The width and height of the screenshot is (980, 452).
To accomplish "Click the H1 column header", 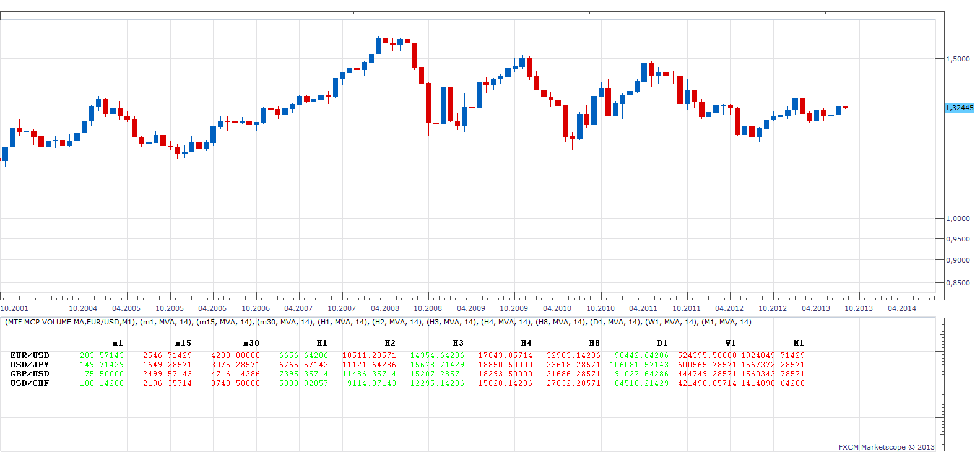I will (x=322, y=343).
